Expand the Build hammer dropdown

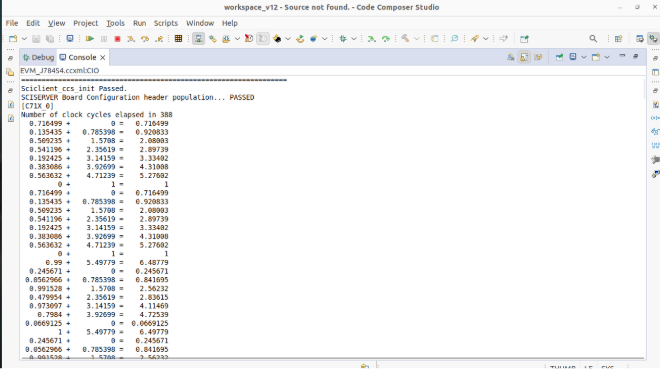(x=417, y=39)
